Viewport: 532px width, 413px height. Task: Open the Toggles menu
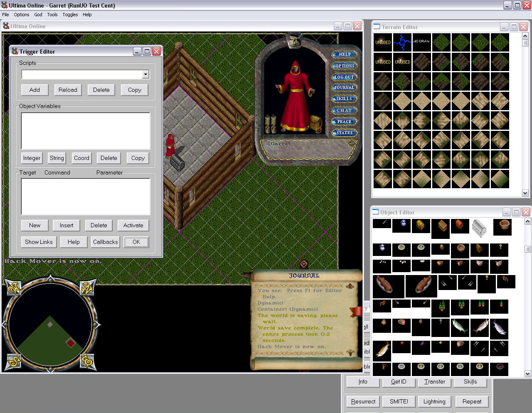coord(70,15)
